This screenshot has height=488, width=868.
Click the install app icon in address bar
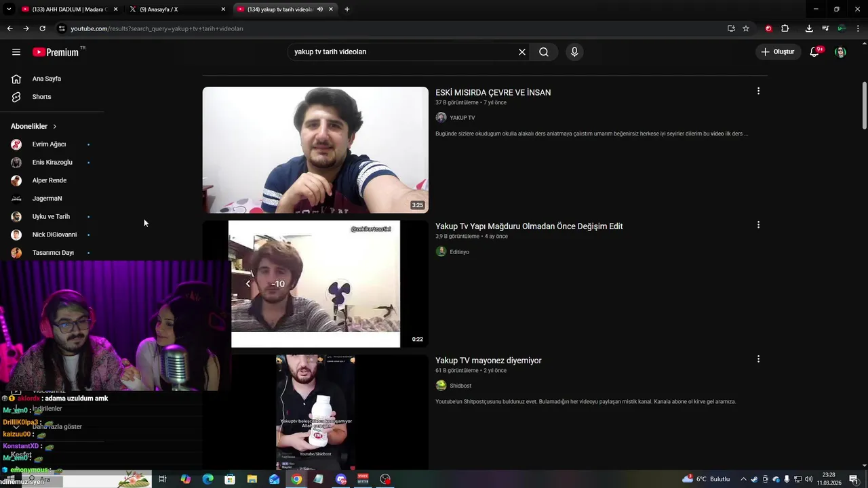731,28
